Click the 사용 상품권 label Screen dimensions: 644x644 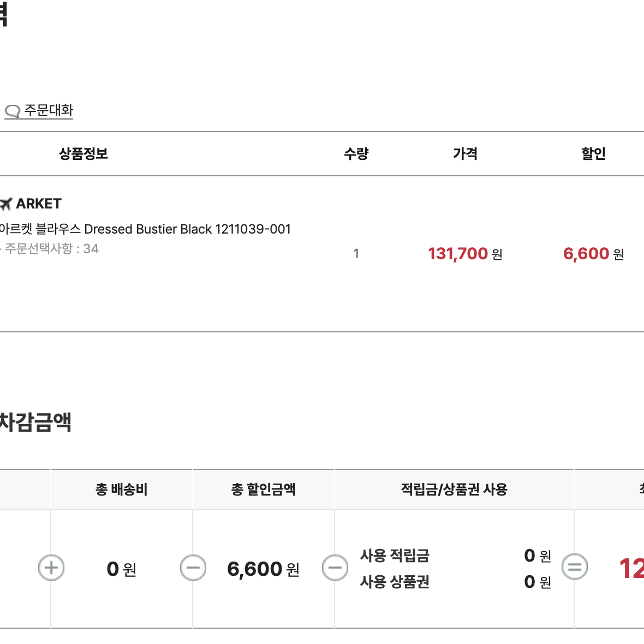395,582
